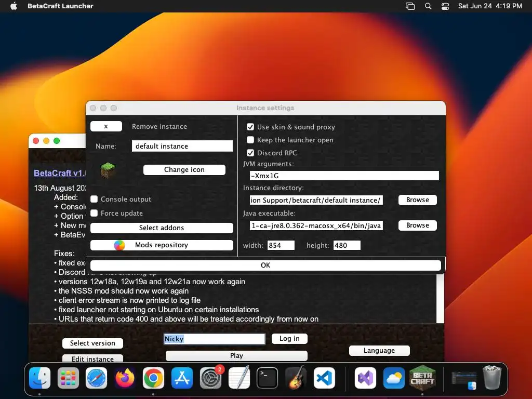This screenshot has width=532, height=399.
Task: Click the BetaCraft dock icon
Action: click(422, 378)
